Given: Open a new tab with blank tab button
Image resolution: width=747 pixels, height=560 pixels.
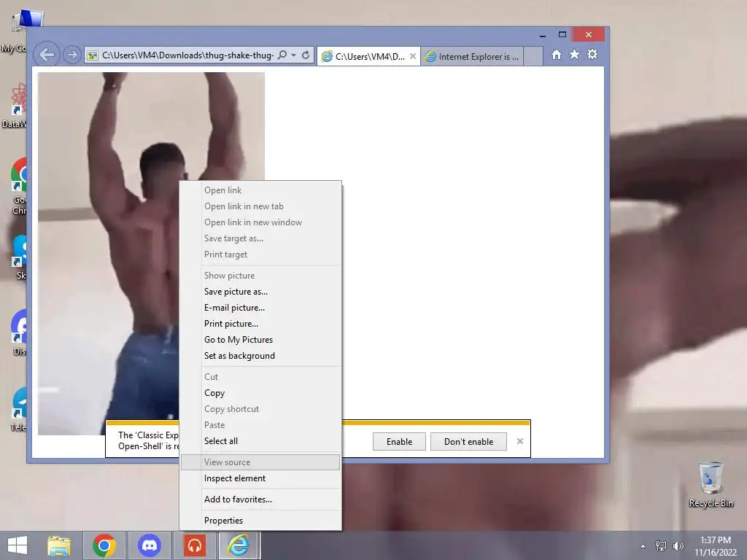Looking at the screenshot, I should coord(533,56).
